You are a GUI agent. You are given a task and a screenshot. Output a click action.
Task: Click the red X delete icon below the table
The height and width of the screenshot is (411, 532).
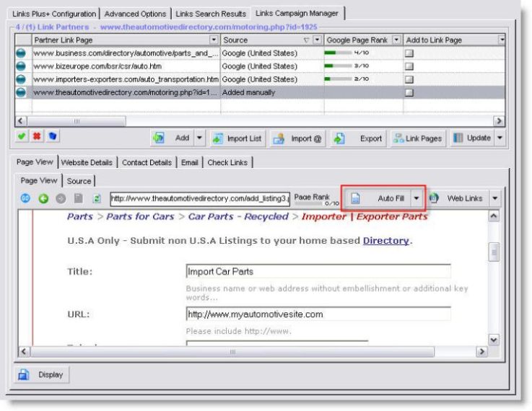click(37, 136)
